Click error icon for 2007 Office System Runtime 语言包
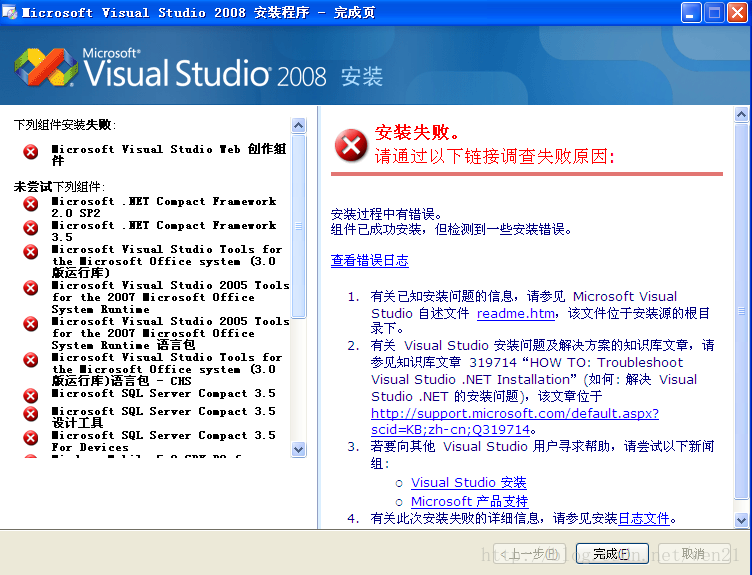 [x=31, y=324]
